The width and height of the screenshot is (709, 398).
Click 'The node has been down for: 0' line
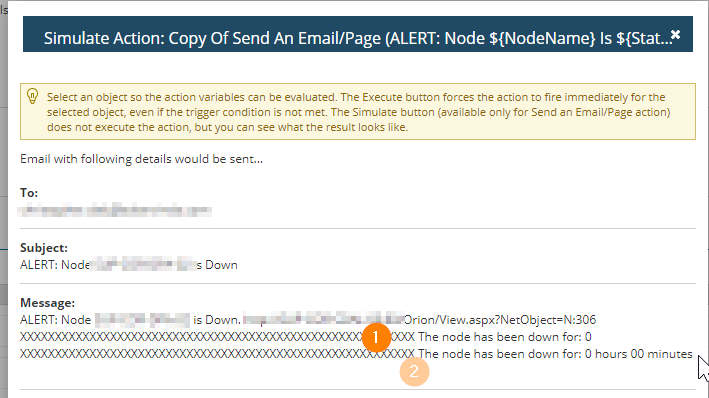click(x=505, y=337)
